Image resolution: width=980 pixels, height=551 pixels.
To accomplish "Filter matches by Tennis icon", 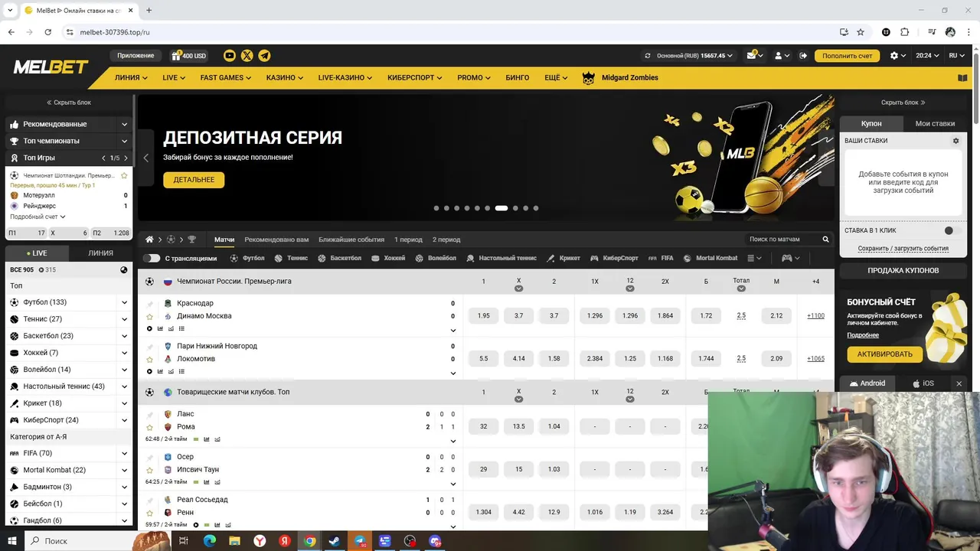I will [279, 259].
